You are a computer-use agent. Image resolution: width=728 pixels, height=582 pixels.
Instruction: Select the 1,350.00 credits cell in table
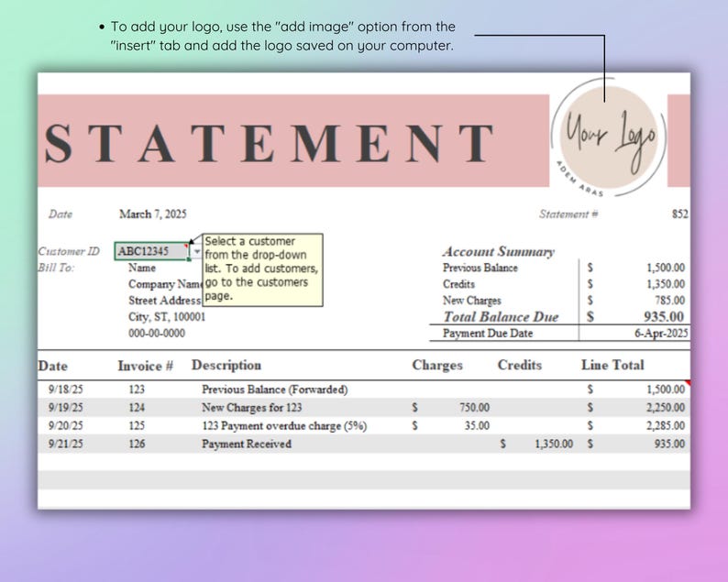pyautogui.click(x=554, y=444)
